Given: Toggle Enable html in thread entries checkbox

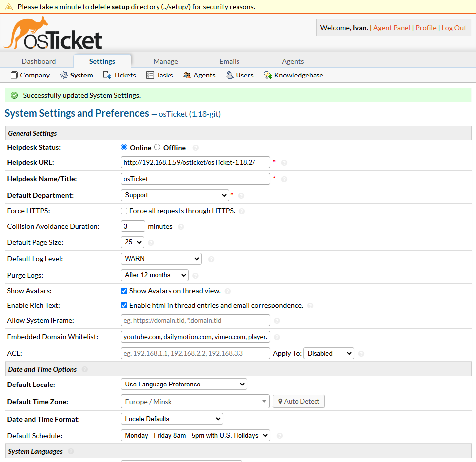Looking at the screenshot, I should (124, 305).
